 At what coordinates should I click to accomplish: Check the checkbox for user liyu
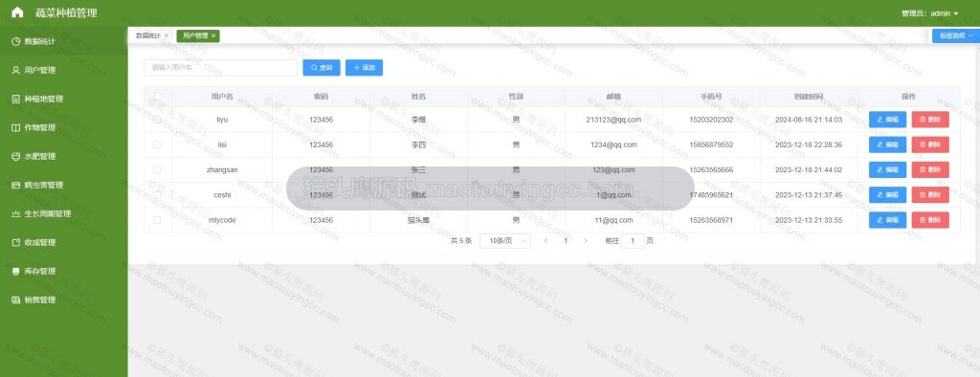pos(157,120)
